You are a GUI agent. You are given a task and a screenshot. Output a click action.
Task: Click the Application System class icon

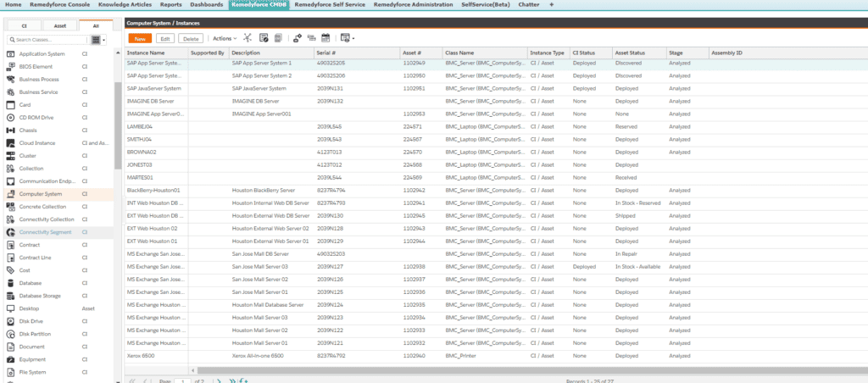10,53
